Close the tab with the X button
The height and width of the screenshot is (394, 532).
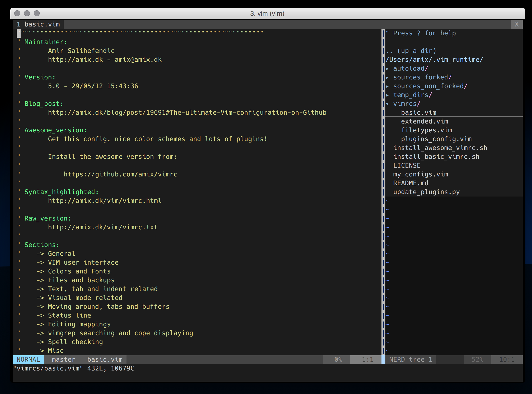517,24
